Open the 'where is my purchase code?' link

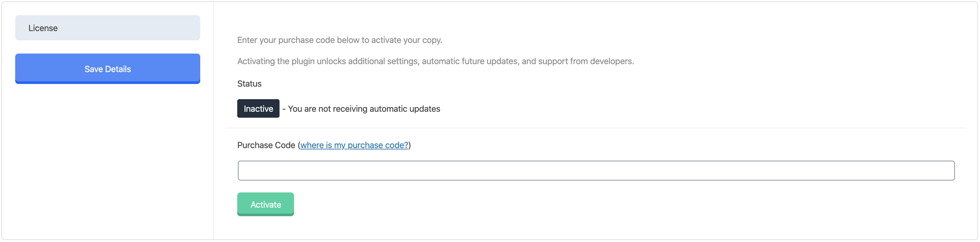354,145
